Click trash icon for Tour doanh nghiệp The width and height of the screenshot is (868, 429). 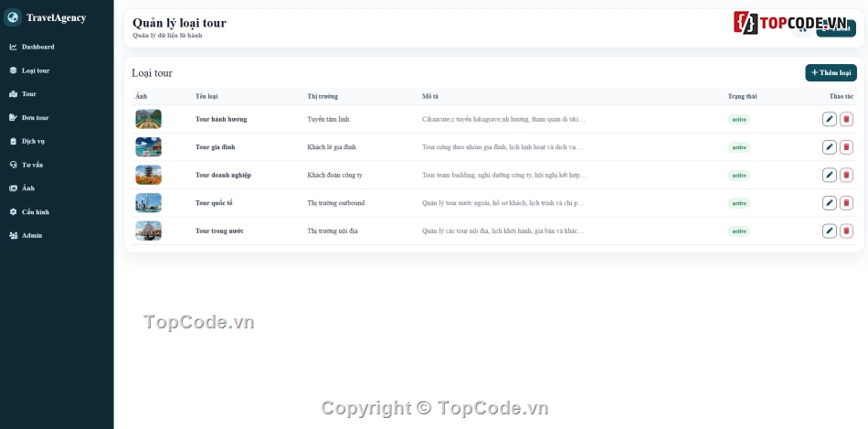[x=846, y=175]
